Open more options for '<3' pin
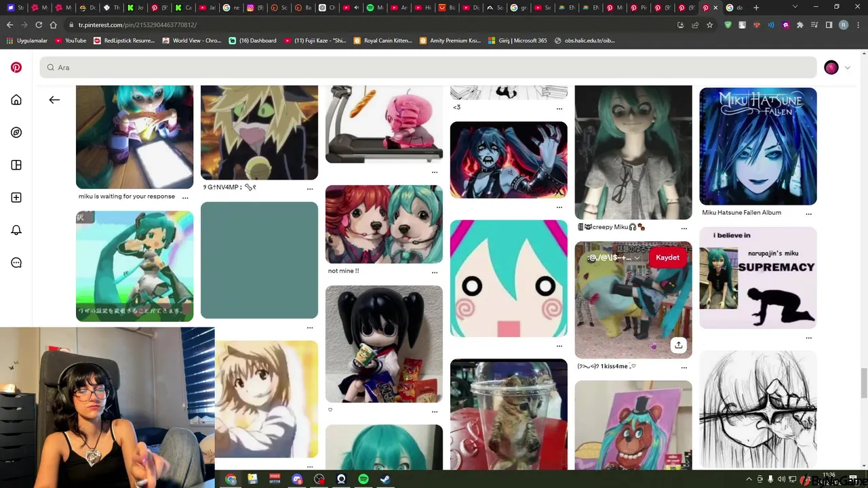 [x=559, y=108]
